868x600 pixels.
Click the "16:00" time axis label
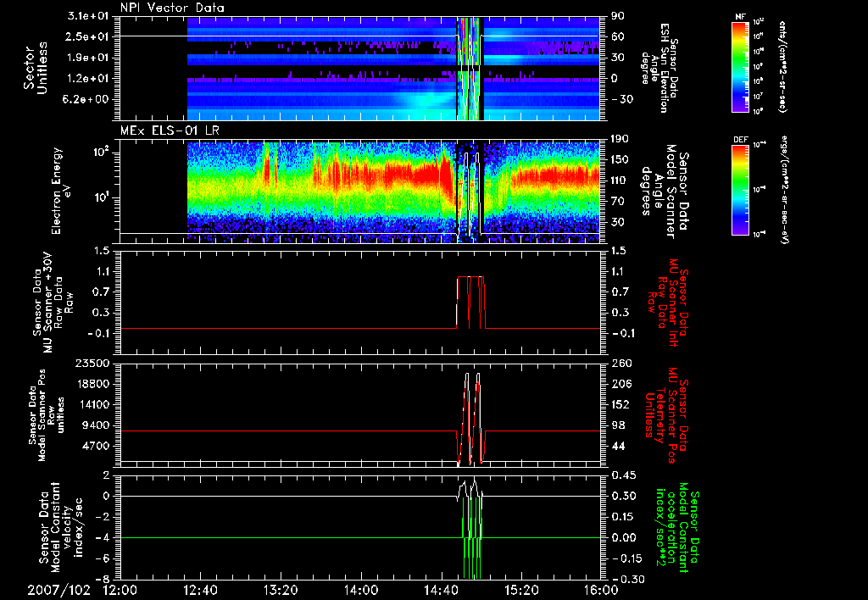point(601,591)
